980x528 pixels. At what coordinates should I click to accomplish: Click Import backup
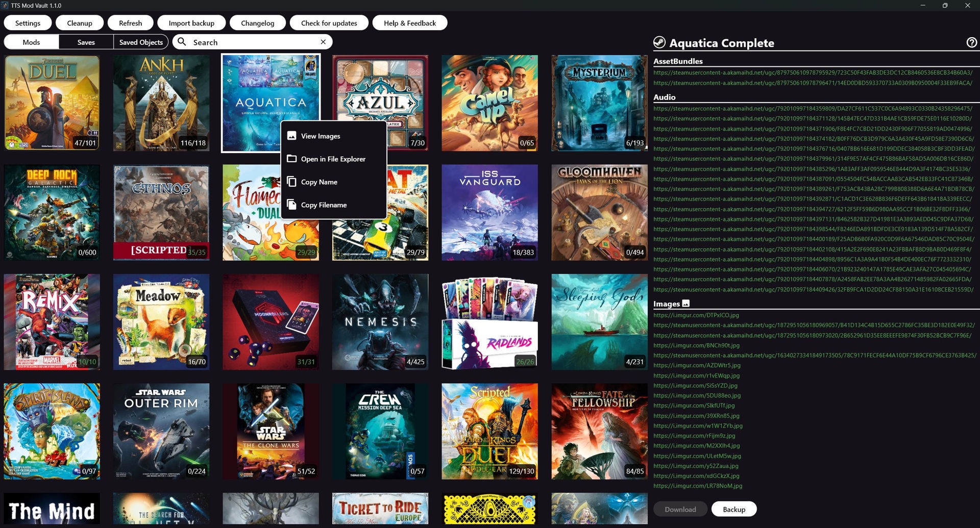pos(191,23)
